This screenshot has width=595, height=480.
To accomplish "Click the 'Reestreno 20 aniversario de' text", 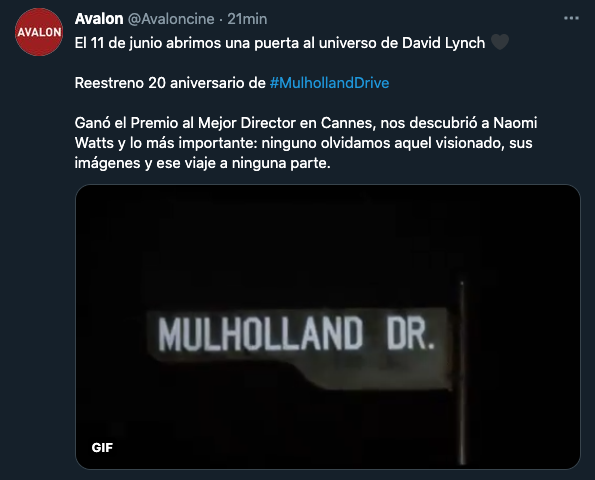I will click(x=170, y=83).
